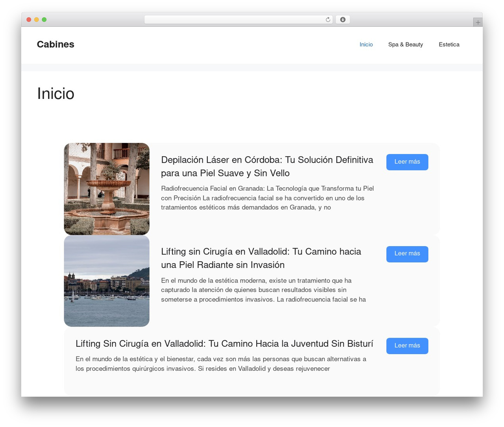Screen dimensions: 504x427
Task: Select the Estetica menu item
Action: (449, 45)
